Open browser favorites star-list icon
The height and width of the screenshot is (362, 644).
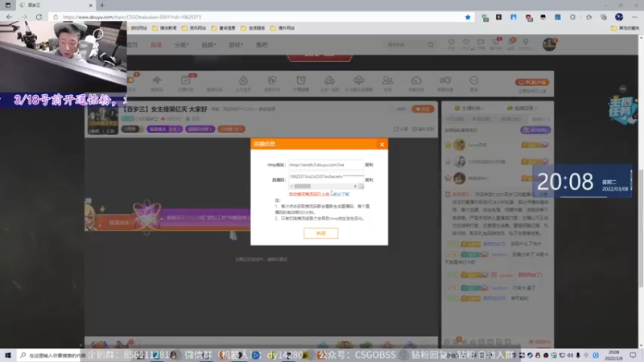click(588, 17)
